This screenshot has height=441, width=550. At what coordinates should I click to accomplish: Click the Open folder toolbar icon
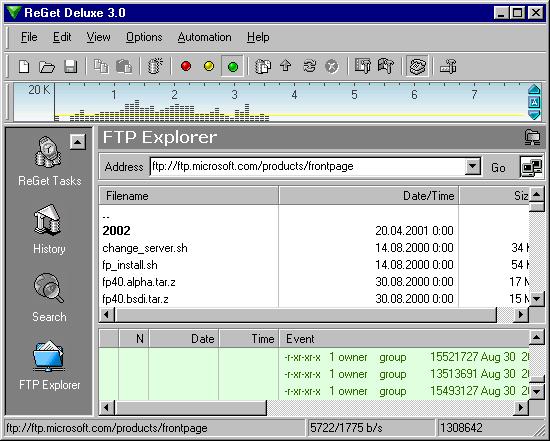tap(47, 66)
